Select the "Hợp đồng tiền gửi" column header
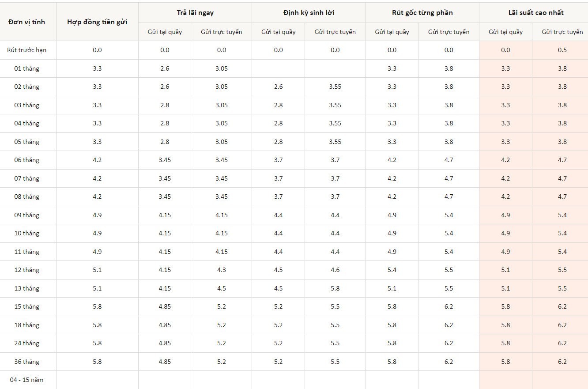The height and width of the screenshot is (389, 588). [97, 22]
